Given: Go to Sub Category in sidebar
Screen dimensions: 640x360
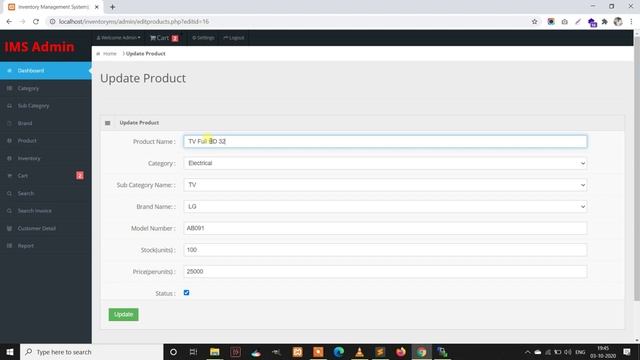Looking at the screenshot, I should [x=46, y=106].
